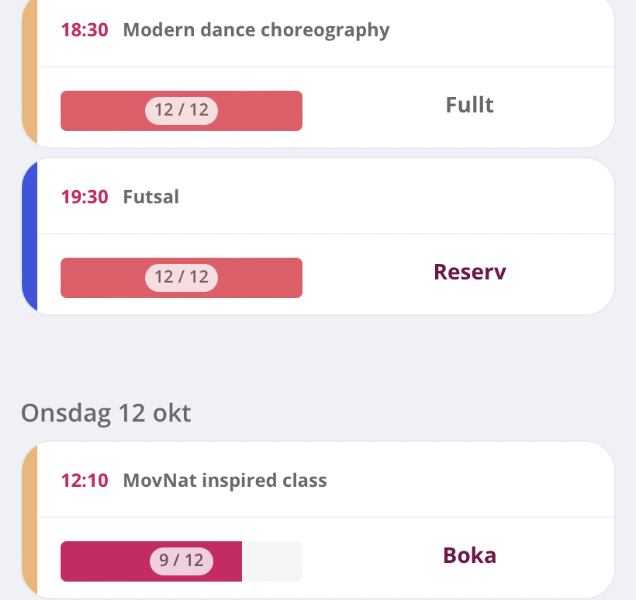The height and width of the screenshot is (600, 636).
Task: Open the Modern dance choreography class title
Action: click(x=256, y=31)
